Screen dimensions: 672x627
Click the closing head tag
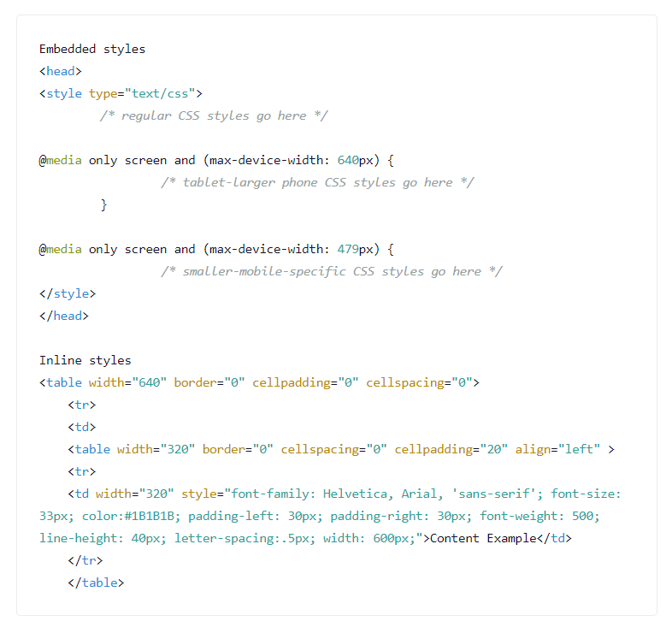point(64,316)
